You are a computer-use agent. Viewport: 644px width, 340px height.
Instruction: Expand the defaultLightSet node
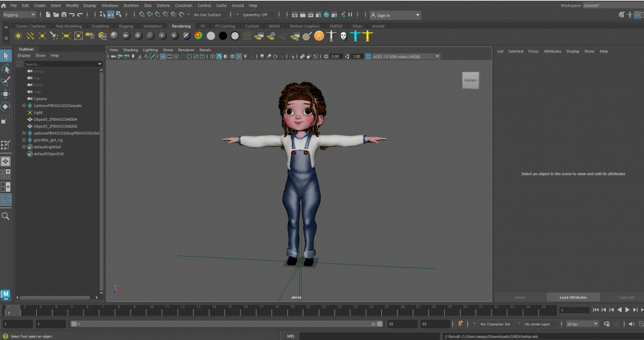point(24,147)
